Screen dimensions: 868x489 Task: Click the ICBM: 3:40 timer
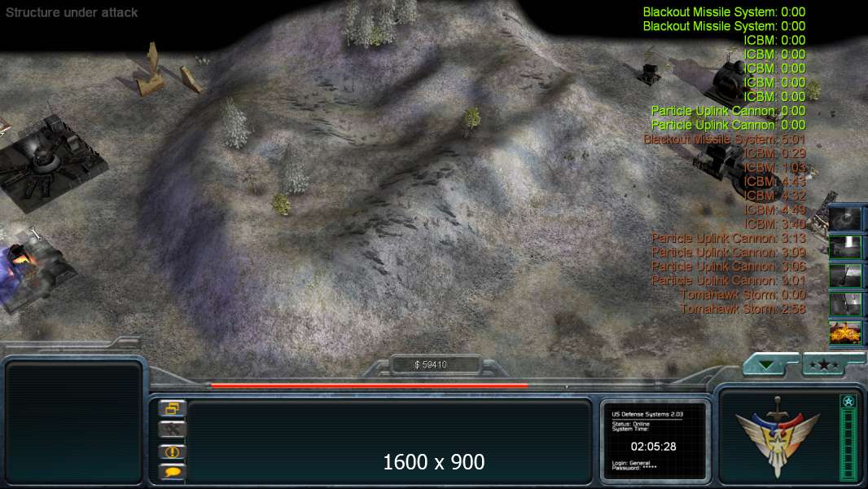point(774,224)
